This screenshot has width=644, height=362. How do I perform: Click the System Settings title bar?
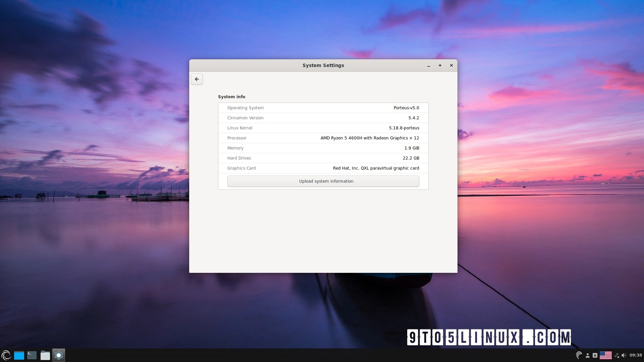coord(323,65)
